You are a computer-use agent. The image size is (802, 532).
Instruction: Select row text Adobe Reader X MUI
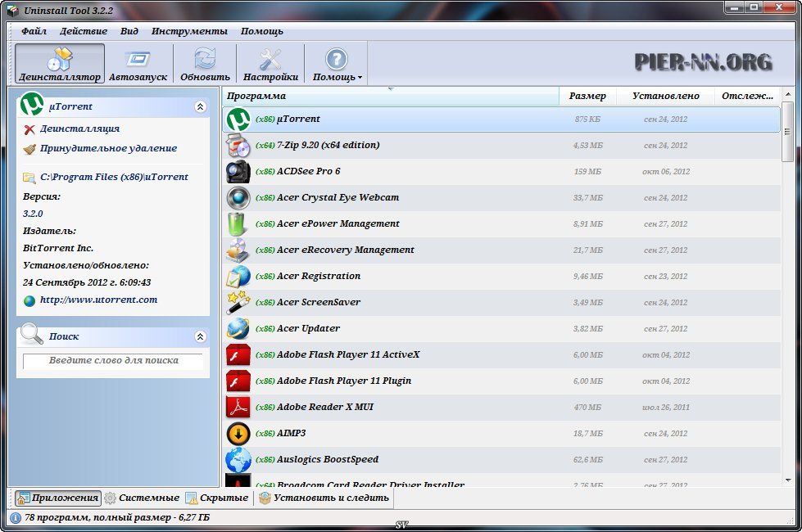pos(325,407)
